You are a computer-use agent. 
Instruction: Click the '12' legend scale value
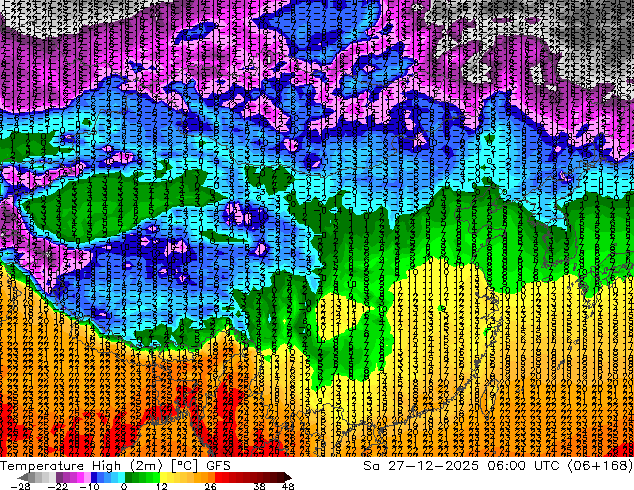tap(162, 486)
